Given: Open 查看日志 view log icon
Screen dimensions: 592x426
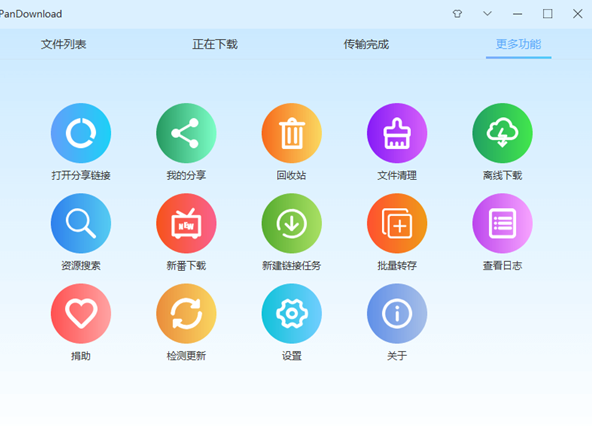Looking at the screenshot, I should 502,224.
